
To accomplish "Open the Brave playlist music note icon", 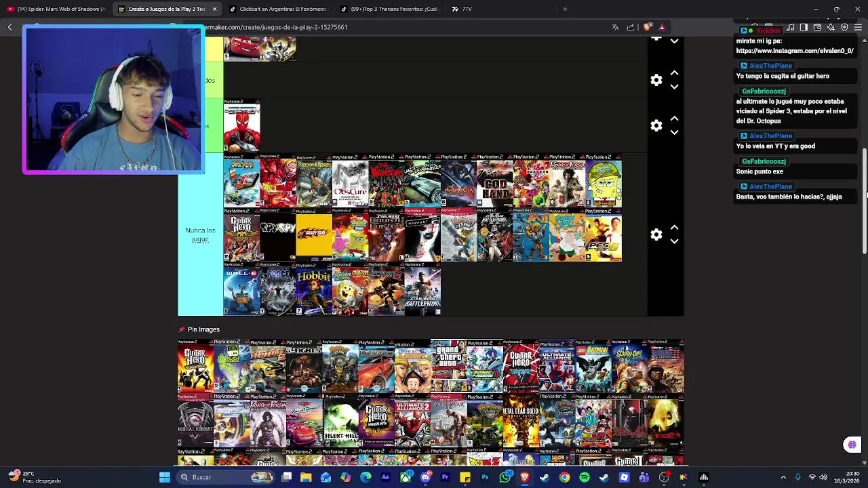I will click(x=791, y=27).
